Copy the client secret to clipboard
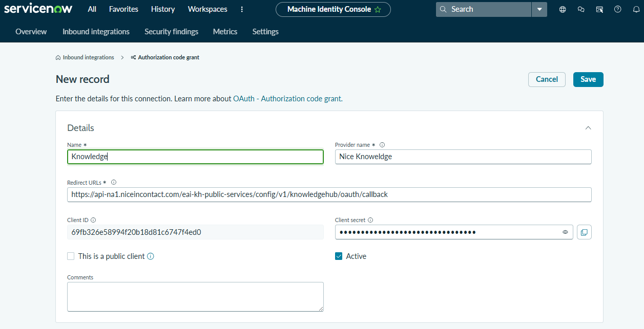 [x=584, y=232]
